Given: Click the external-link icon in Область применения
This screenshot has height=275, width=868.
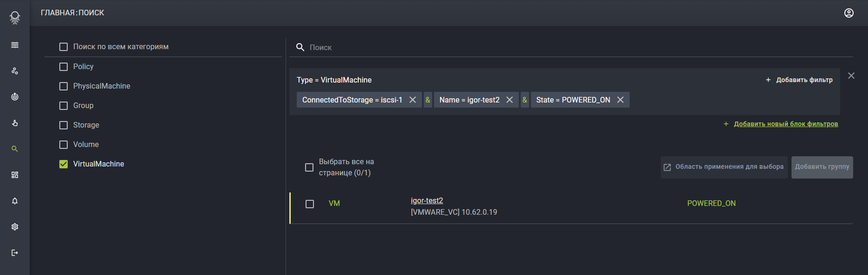Looking at the screenshot, I should tap(667, 167).
